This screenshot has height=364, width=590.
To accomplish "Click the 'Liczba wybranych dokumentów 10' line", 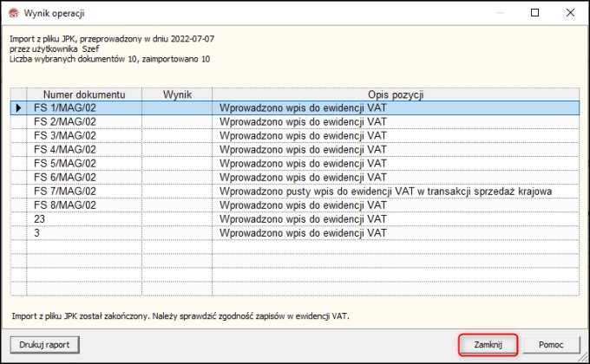I will point(110,59).
